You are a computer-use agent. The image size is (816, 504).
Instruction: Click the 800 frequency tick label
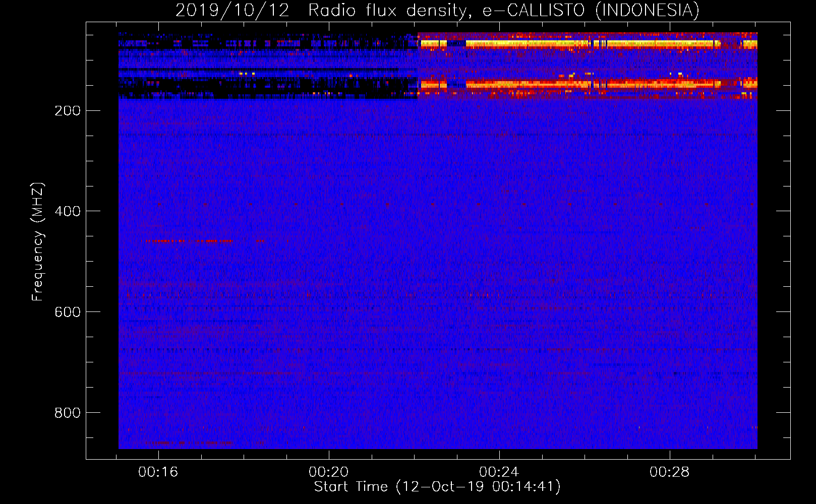click(x=68, y=413)
